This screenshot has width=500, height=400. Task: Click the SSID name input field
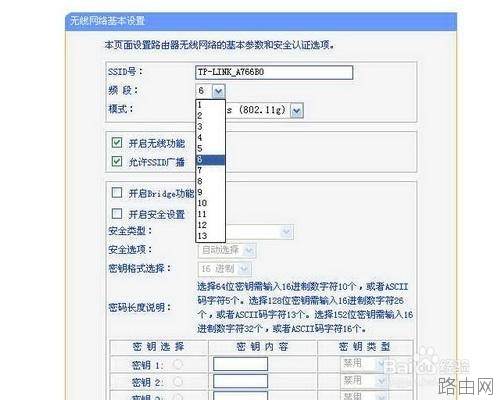pyautogui.click(x=274, y=72)
